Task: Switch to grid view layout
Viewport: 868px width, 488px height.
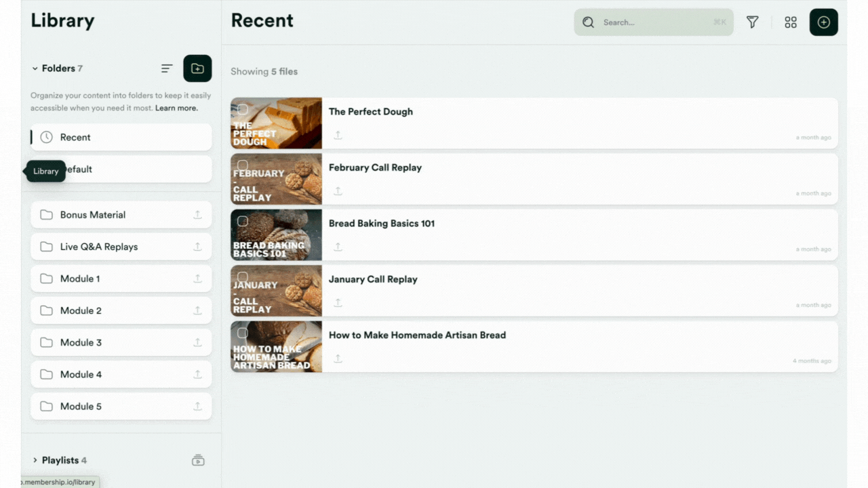Action: point(791,22)
